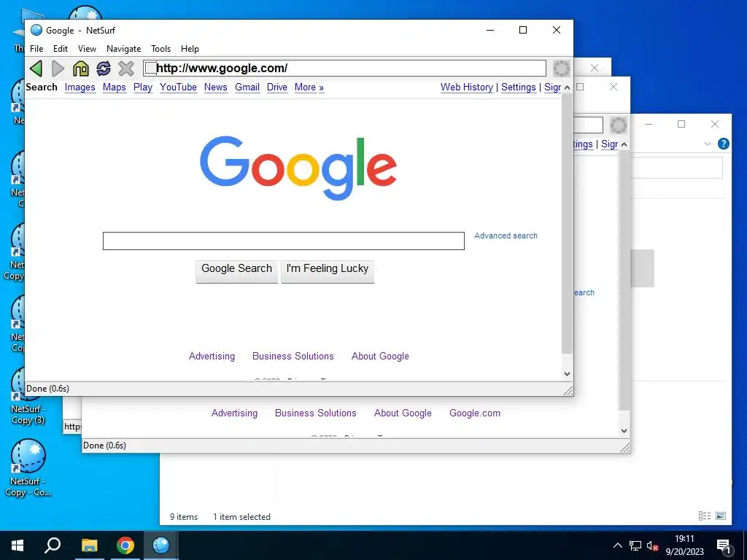Image resolution: width=747 pixels, height=560 pixels.
Task: Open the Images link
Action: [x=80, y=87]
